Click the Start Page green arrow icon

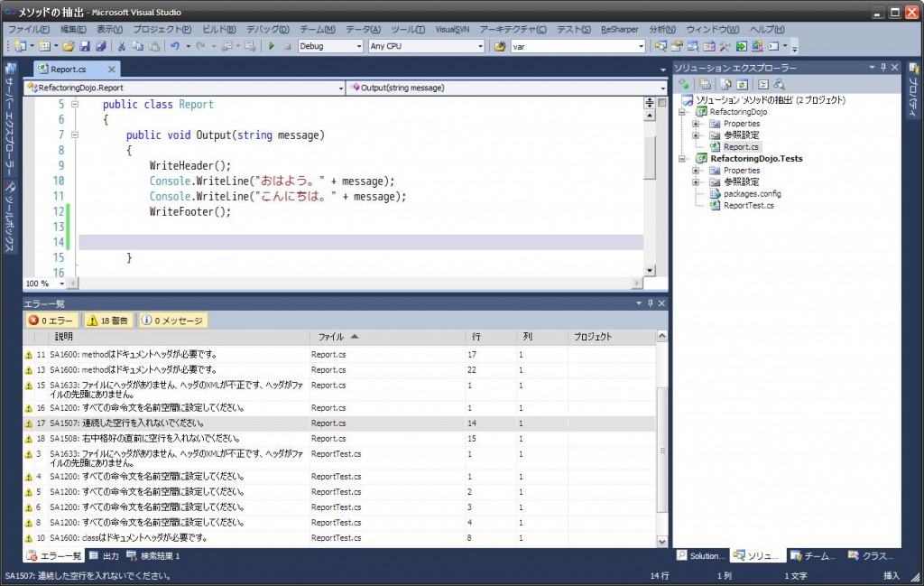(742, 46)
